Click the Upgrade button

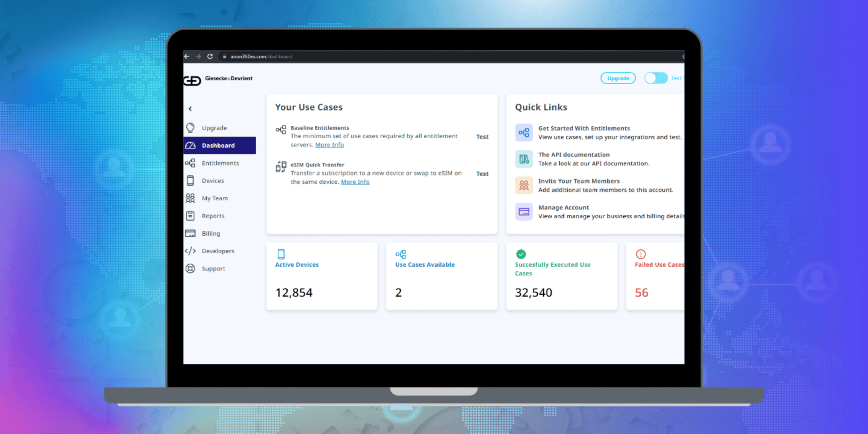click(618, 78)
